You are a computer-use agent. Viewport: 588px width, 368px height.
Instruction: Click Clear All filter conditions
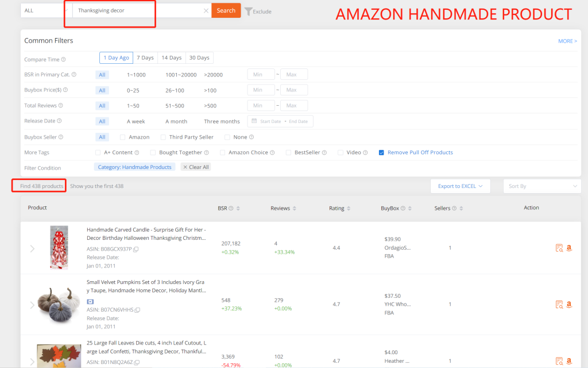(x=196, y=167)
